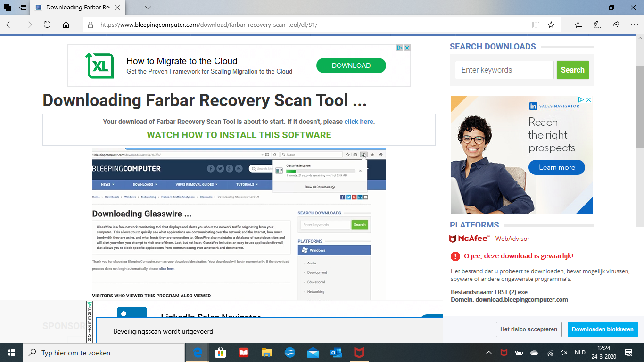Click McAfee icon in system tray
Viewport: 644px width, 362px height.
click(x=504, y=353)
